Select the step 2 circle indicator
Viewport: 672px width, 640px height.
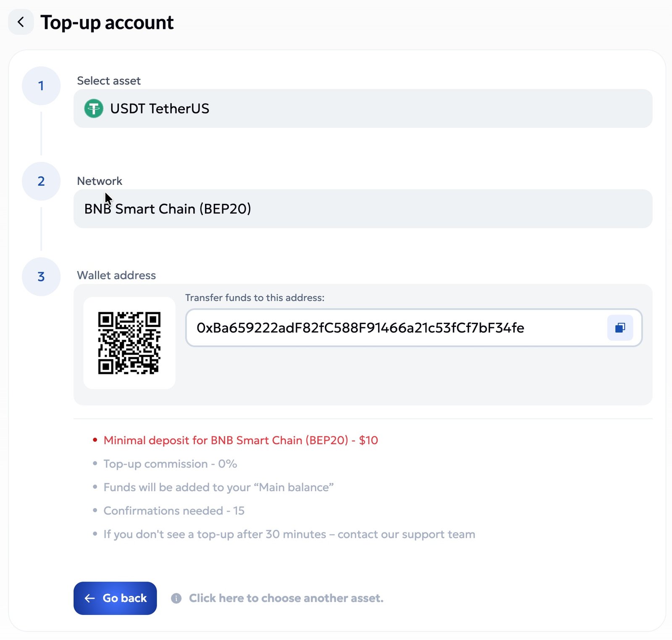point(41,181)
